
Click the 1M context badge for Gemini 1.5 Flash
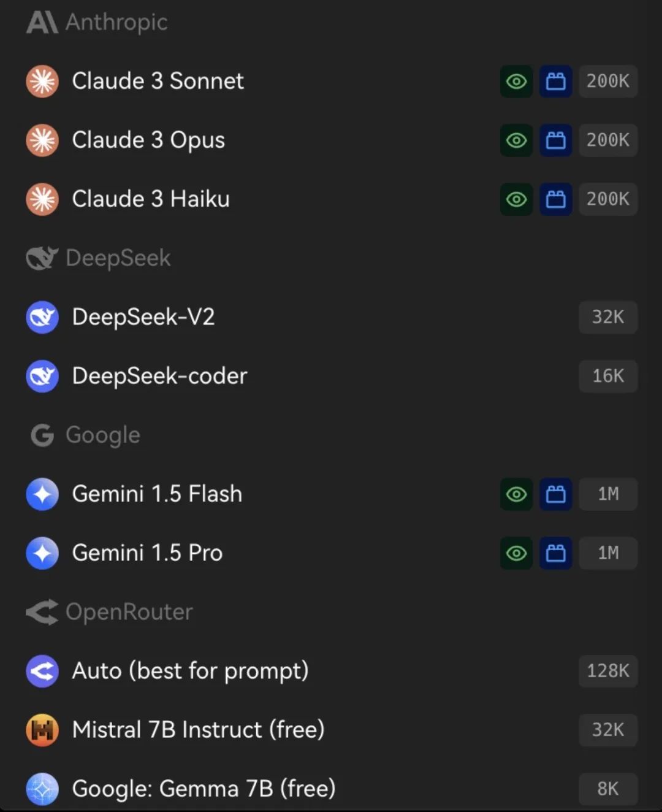[607, 494]
